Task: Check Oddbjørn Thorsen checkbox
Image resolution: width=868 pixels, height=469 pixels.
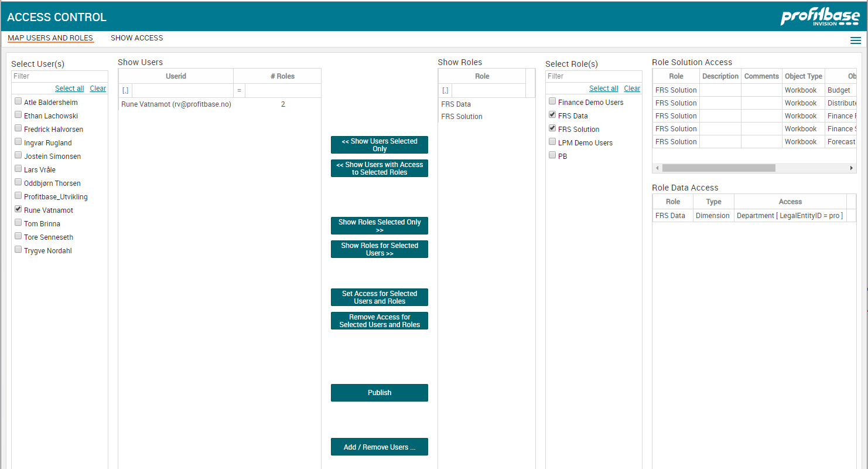Action: 18,182
